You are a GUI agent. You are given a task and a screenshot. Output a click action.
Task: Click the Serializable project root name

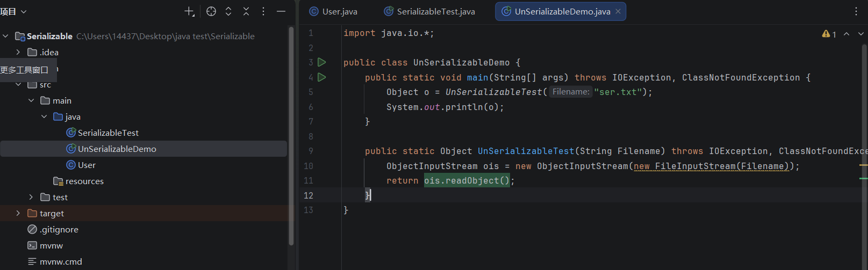tap(49, 36)
